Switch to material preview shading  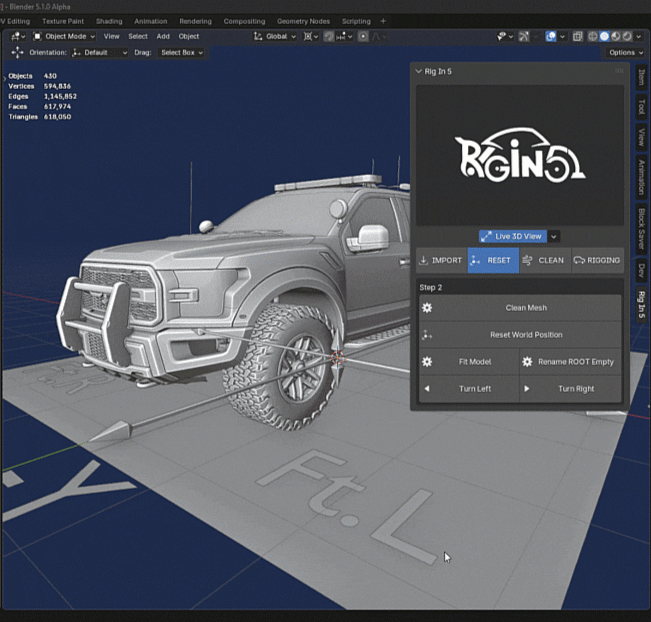(615, 37)
